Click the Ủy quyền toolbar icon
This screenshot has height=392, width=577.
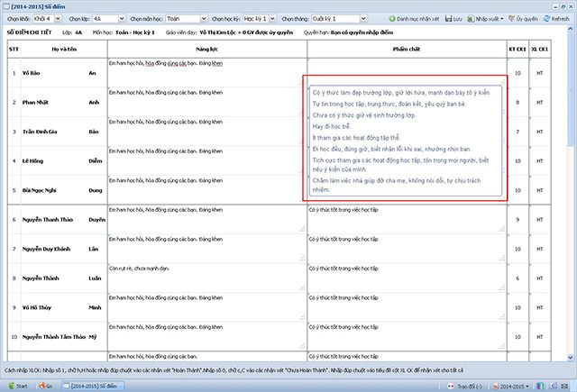click(521, 17)
